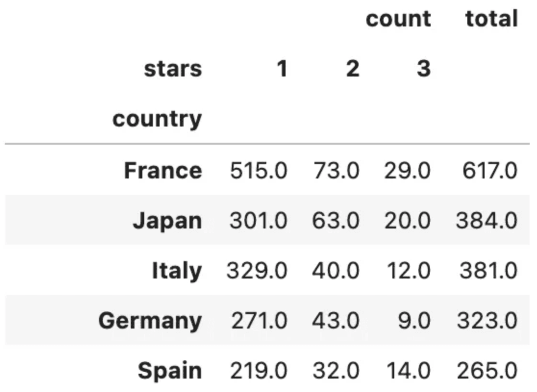
Task: Click Italy's two-star count 40.0
Action: (x=336, y=271)
